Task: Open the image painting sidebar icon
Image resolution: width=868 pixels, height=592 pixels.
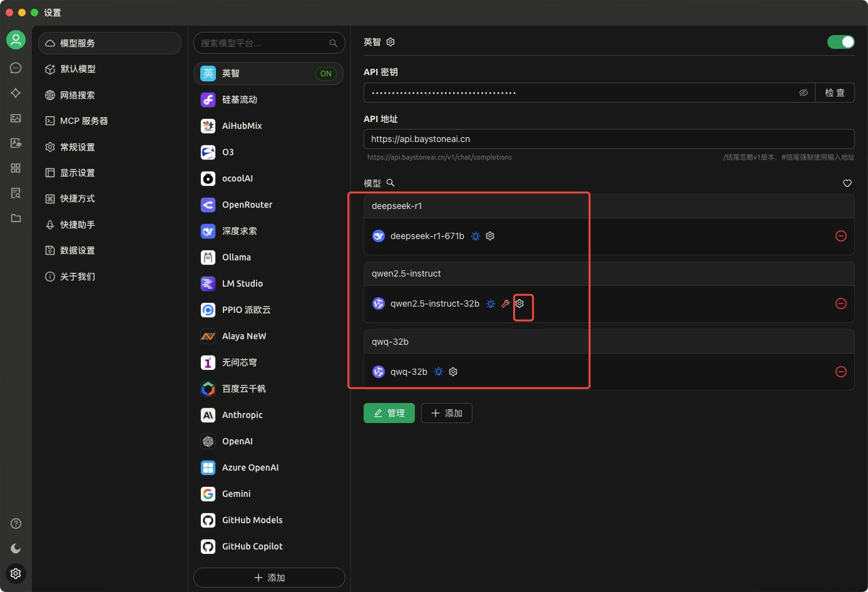Action: click(16, 118)
